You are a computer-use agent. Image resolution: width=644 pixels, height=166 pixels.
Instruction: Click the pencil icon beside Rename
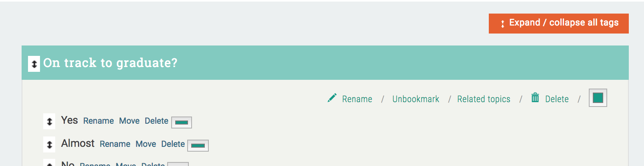click(x=332, y=98)
